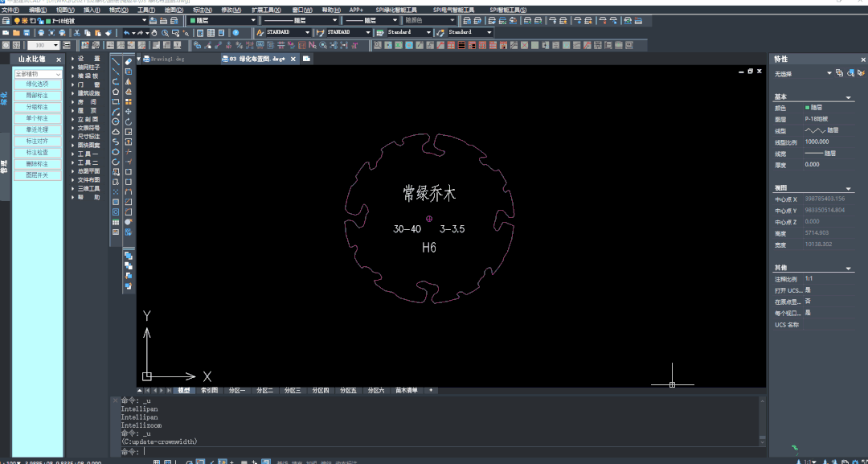Select the Eraser tool in modify toolbar
Viewport: 868px width, 464px height.
[x=129, y=61]
